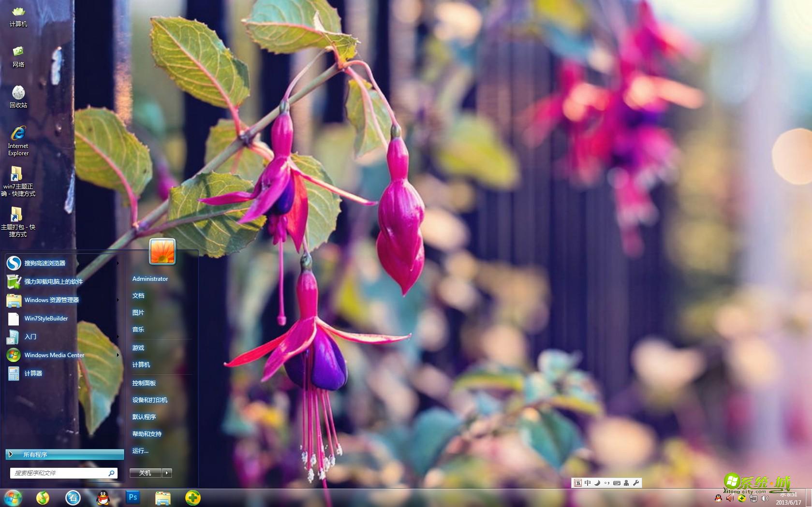
Task: Open Internet Explorer desktop shortcut
Action: (x=18, y=140)
